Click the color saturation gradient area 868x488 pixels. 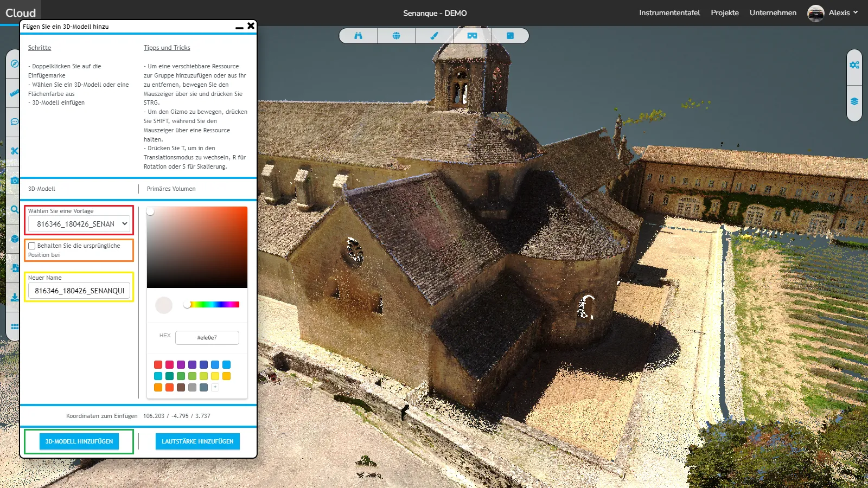coord(197,247)
